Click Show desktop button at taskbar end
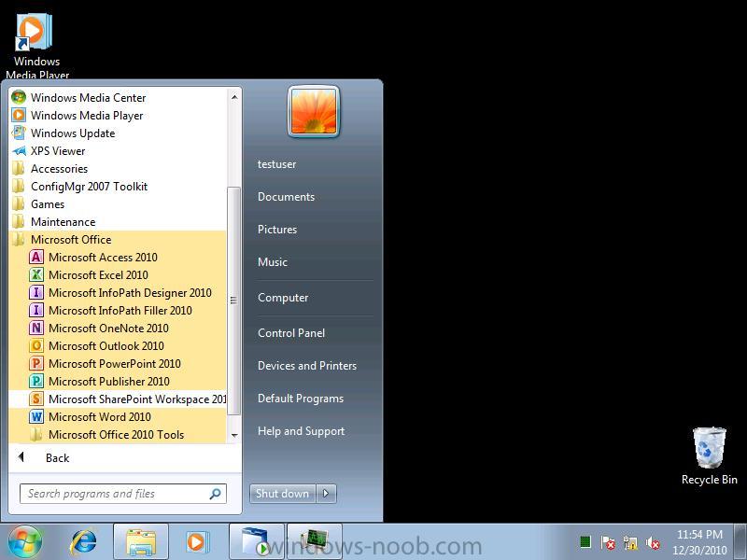 740,542
